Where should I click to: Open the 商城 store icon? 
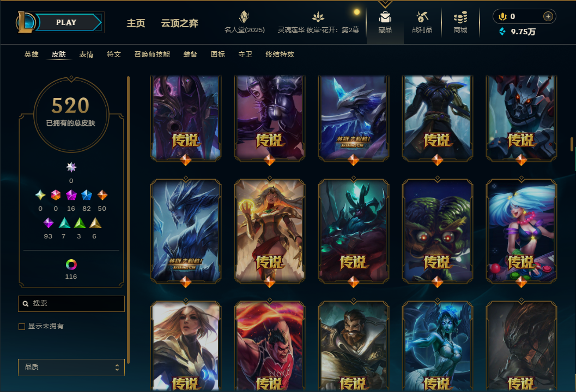[x=460, y=17]
